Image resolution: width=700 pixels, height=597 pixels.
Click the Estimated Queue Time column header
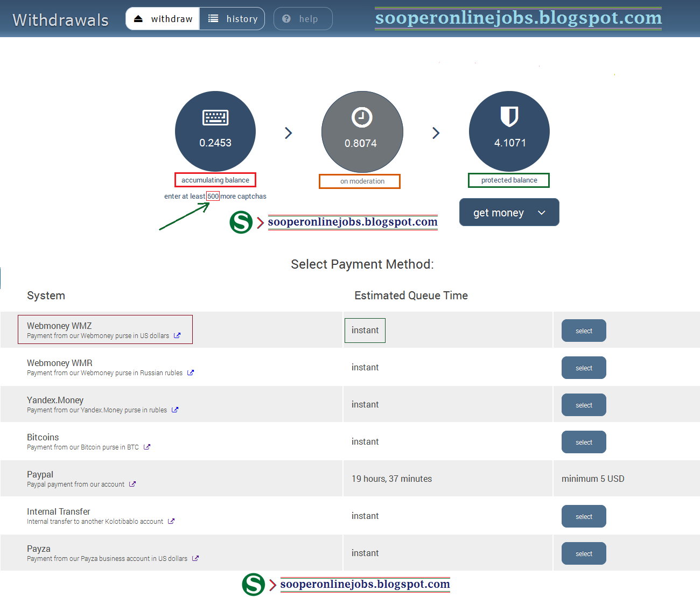click(411, 296)
